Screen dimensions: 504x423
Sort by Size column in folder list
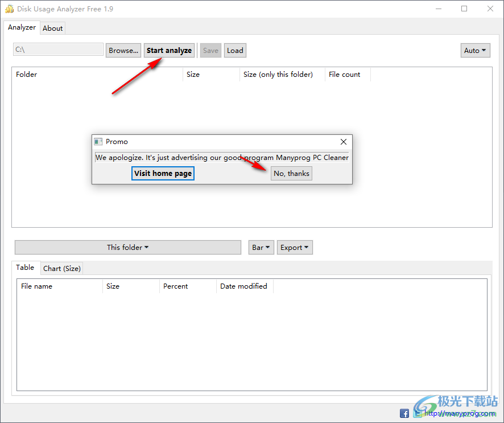211,75
